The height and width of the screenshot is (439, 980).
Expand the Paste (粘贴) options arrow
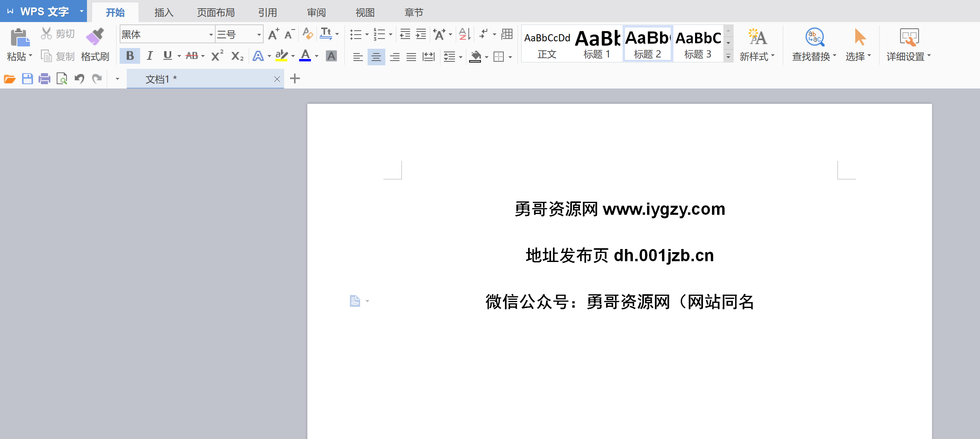(30, 56)
